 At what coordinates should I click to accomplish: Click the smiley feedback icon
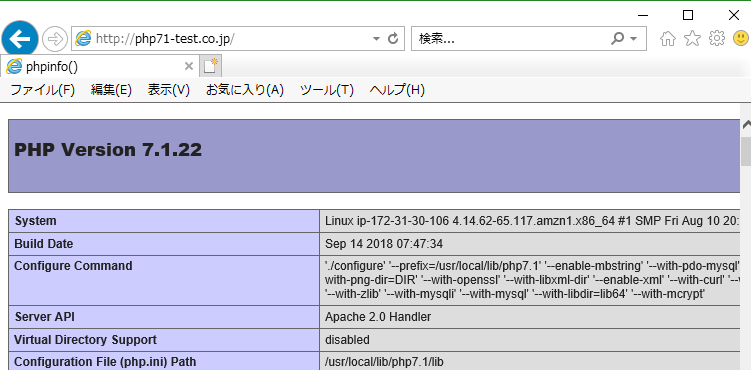[741, 39]
